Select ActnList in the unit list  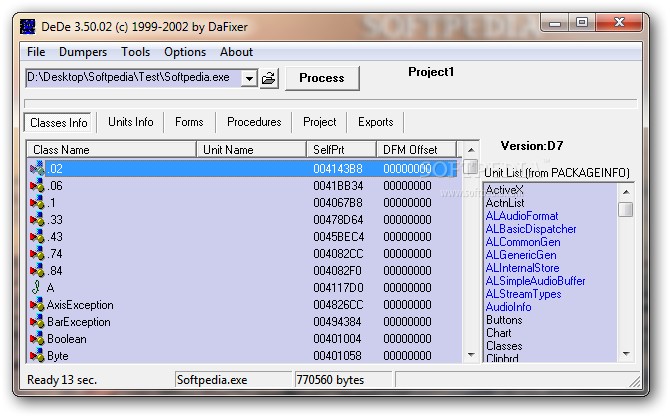505,203
